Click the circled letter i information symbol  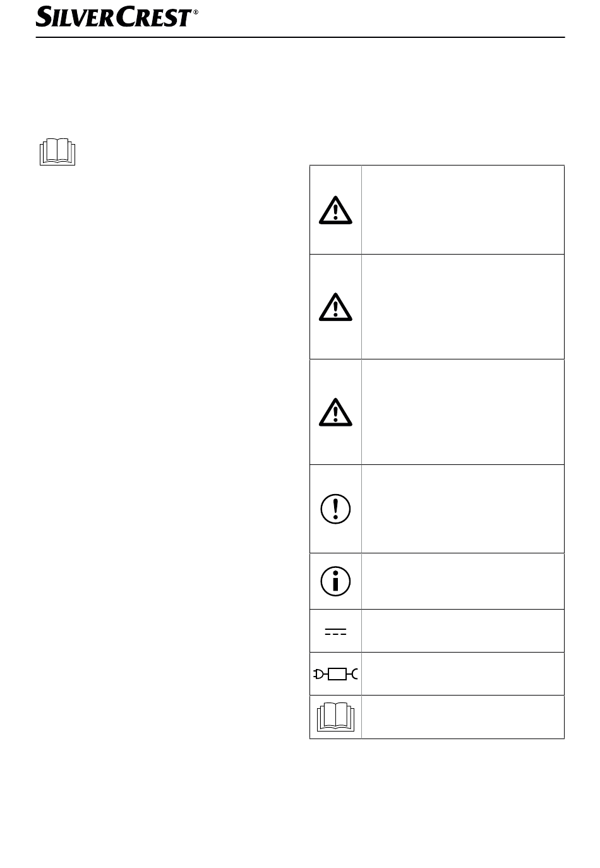[x=335, y=581]
